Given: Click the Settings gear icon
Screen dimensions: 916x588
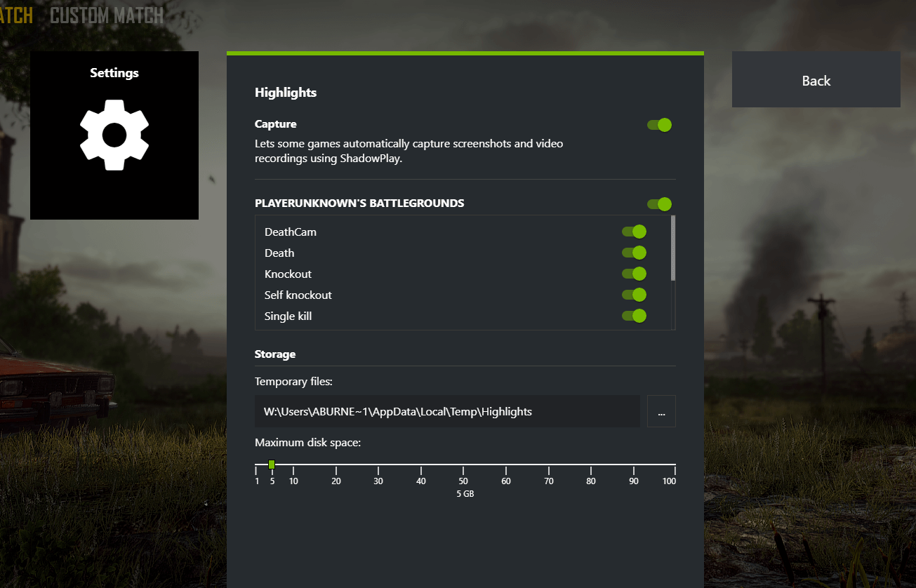Looking at the screenshot, I should (114, 135).
